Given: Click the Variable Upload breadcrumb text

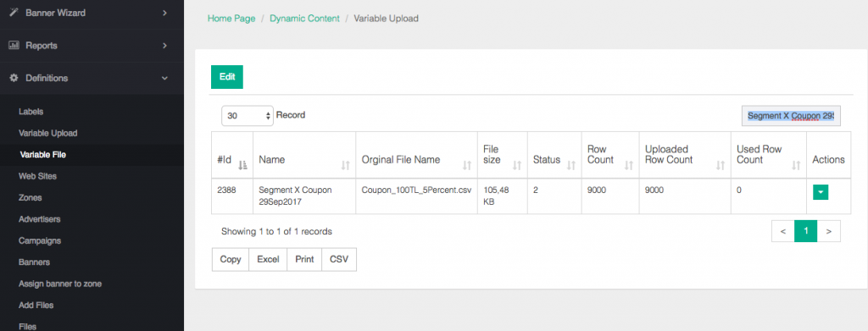Looking at the screenshot, I should tap(386, 19).
